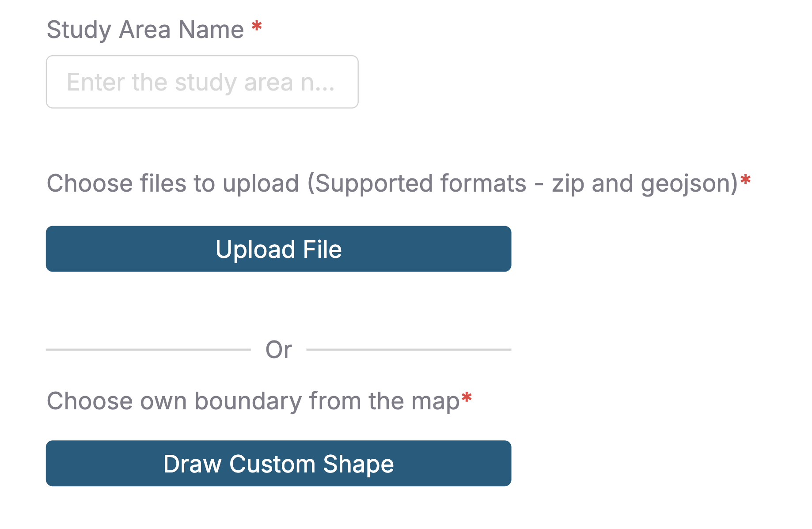Click the word "Name" in the top label

[211, 30]
